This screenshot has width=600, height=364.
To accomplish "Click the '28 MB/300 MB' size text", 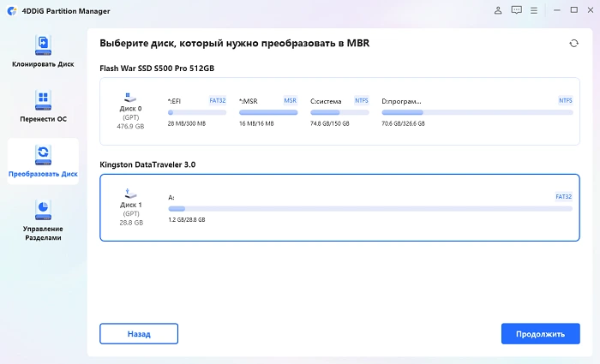I will 187,123.
